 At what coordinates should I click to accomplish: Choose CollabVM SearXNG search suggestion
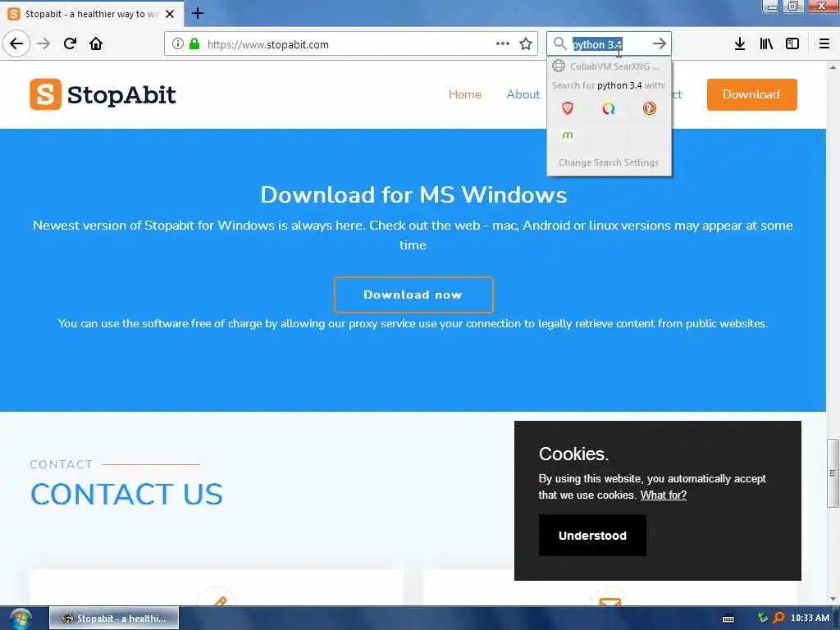[609, 66]
